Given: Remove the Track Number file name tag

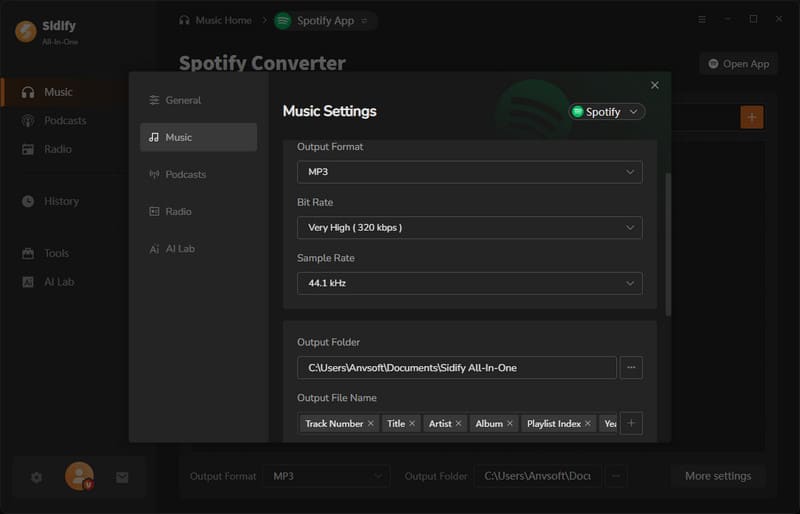Looking at the screenshot, I should click(371, 424).
